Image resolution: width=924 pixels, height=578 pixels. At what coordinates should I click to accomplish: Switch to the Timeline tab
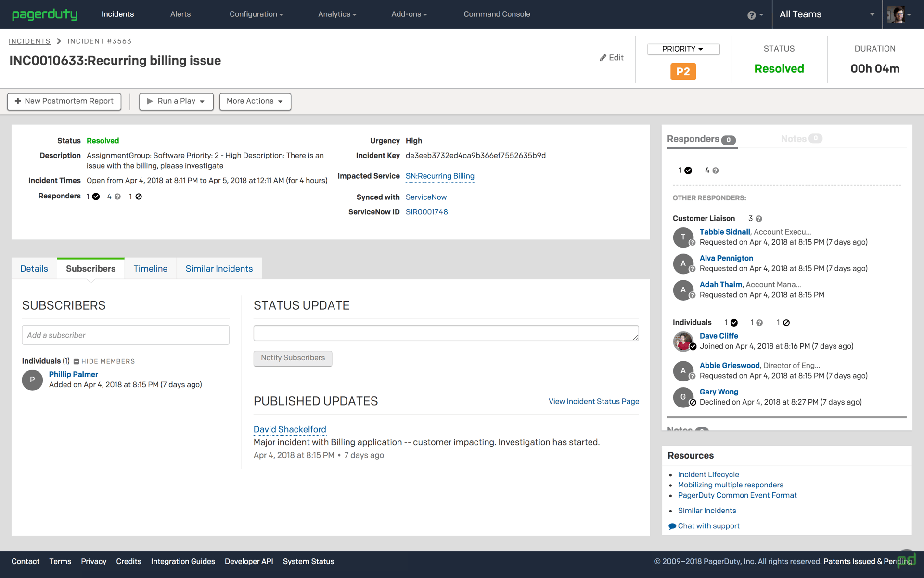point(151,269)
